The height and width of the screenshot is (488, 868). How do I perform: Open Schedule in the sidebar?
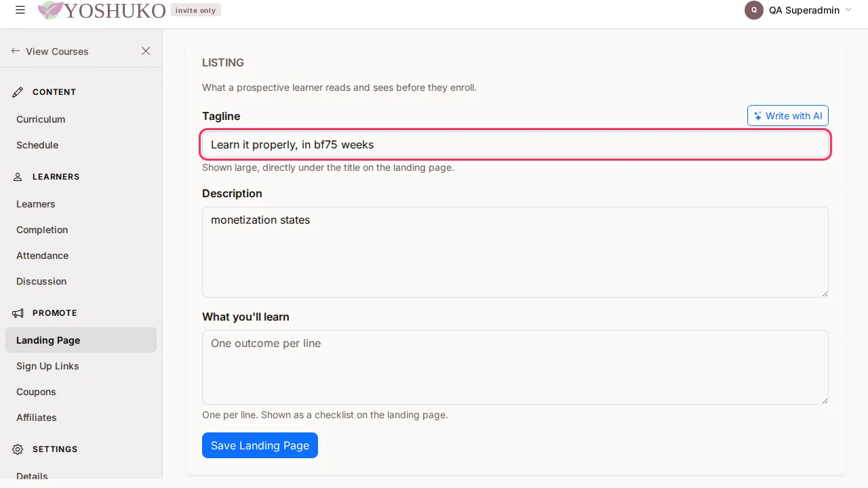[x=37, y=145]
